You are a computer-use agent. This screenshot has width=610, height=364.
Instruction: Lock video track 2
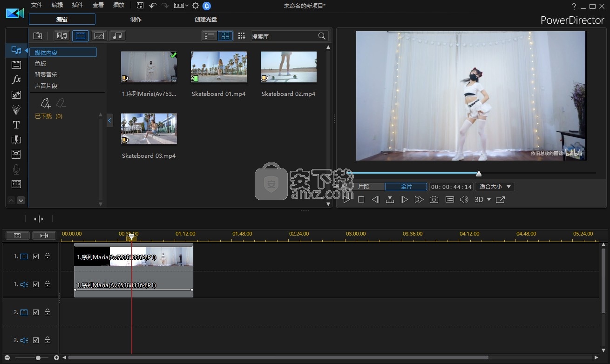point(47,312)
